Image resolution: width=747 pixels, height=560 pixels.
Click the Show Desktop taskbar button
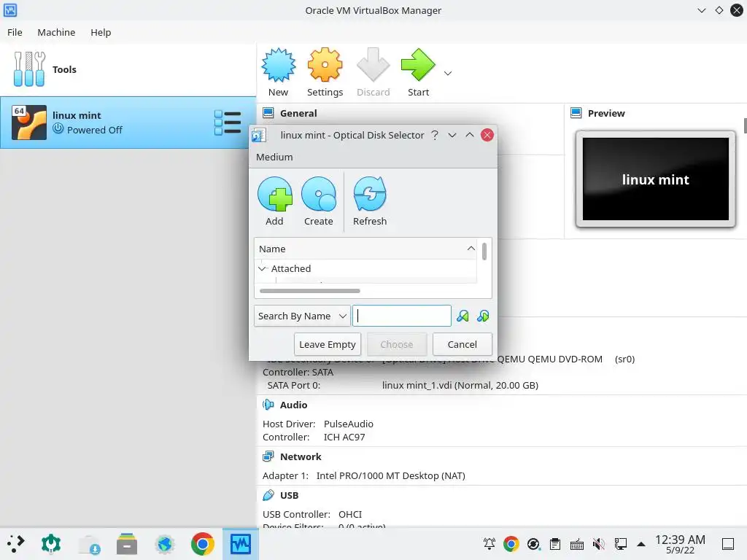(x=728, y=544)
